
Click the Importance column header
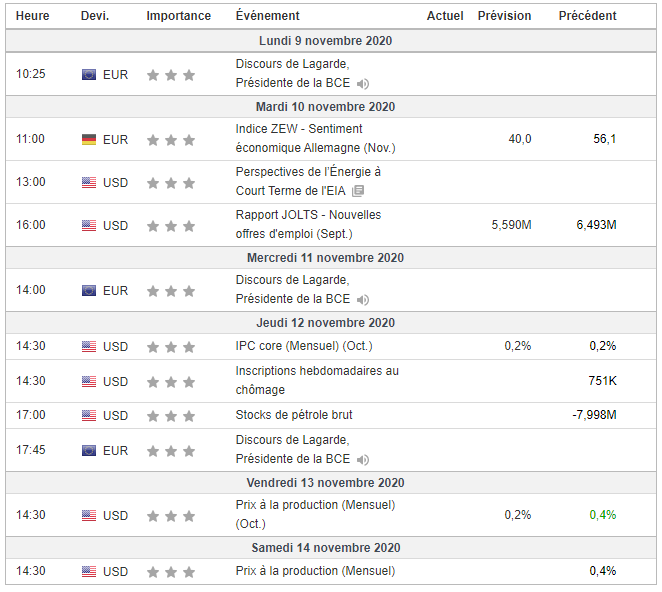point(179,16)
